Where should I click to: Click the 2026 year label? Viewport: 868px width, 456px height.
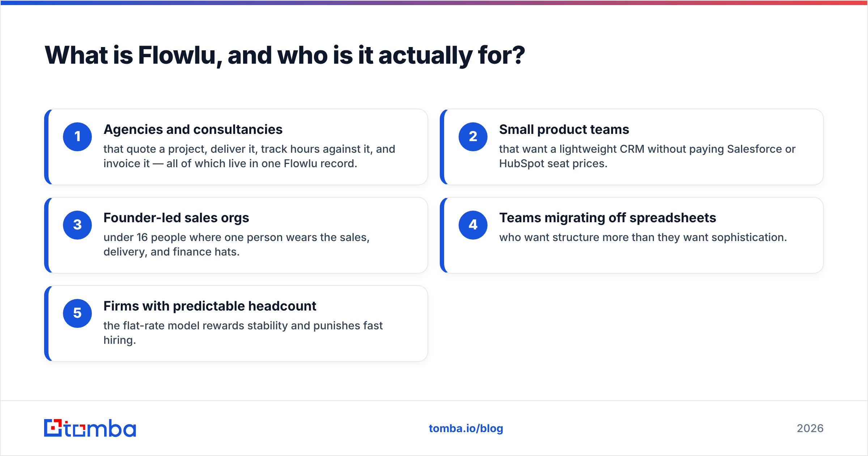pos(810,428)
